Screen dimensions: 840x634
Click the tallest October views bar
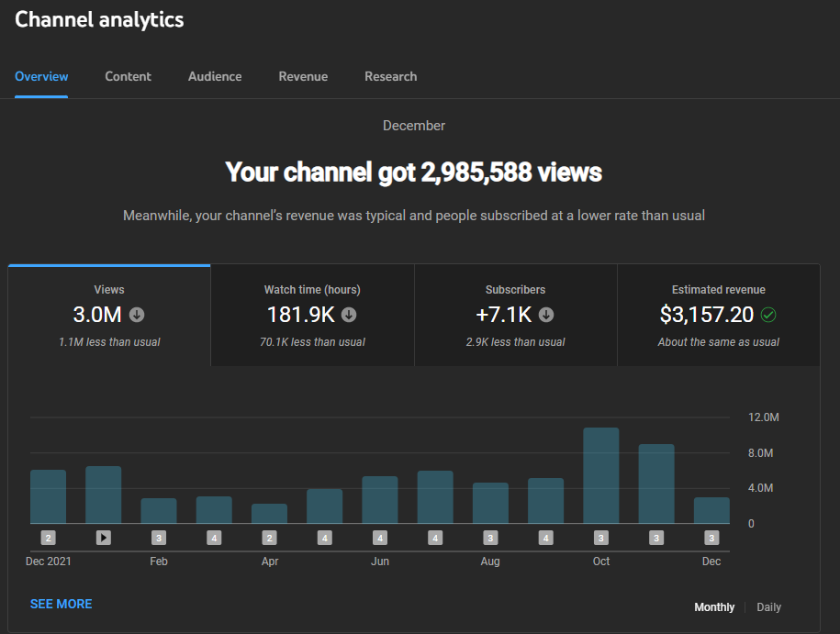click(x=601, y=475)
